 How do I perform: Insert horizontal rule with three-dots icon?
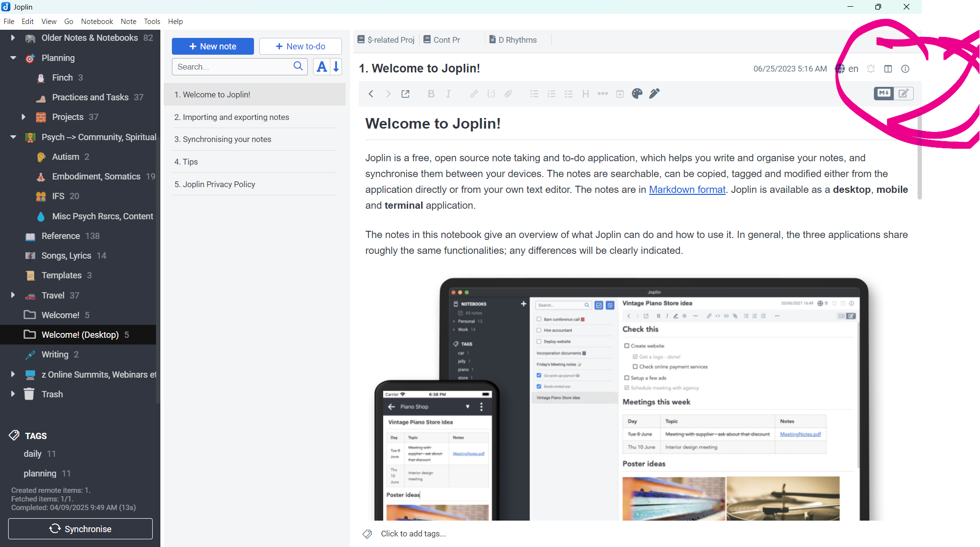pyautogui.click(x=603, y=94)
